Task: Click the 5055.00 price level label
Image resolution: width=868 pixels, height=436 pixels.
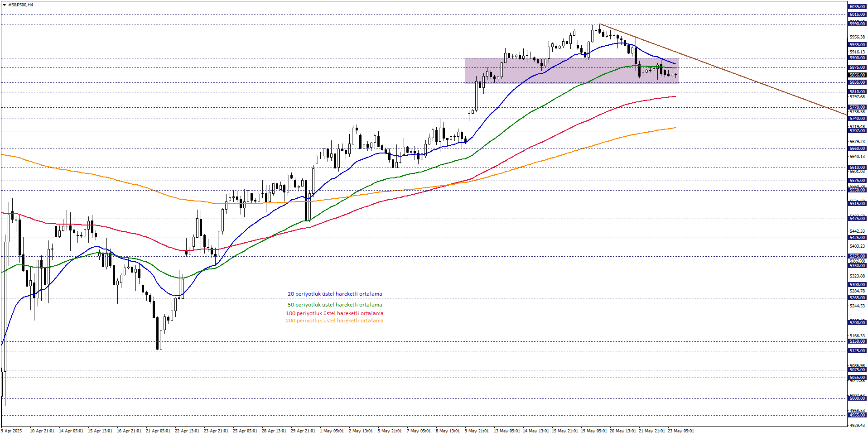Action: (857, 378)
